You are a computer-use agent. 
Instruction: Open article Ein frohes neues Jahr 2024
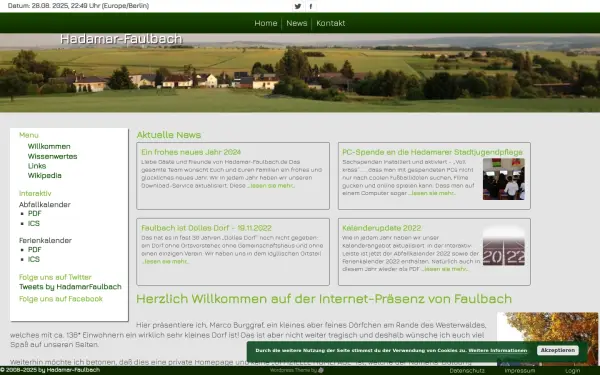[x=191, y=152]
